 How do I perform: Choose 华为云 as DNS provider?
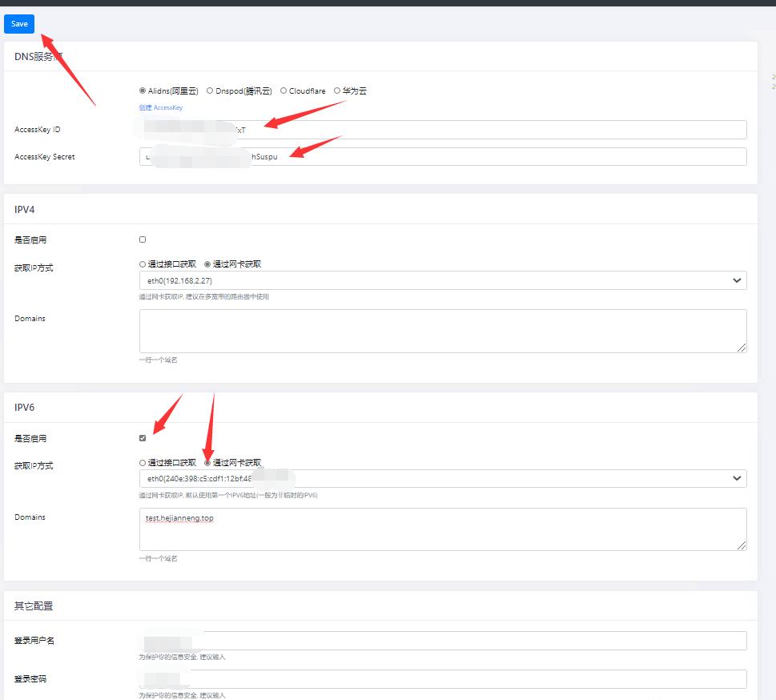[337, 91]
